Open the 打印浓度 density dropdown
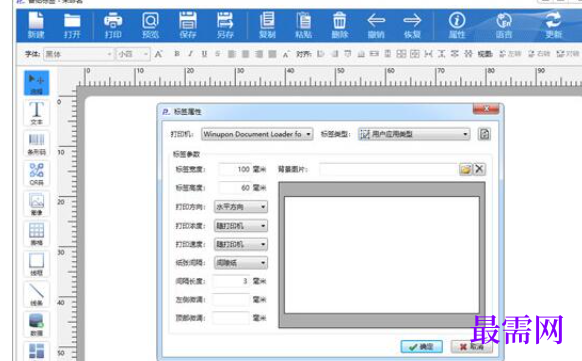The image size is (582, 361). pos(241,226)
